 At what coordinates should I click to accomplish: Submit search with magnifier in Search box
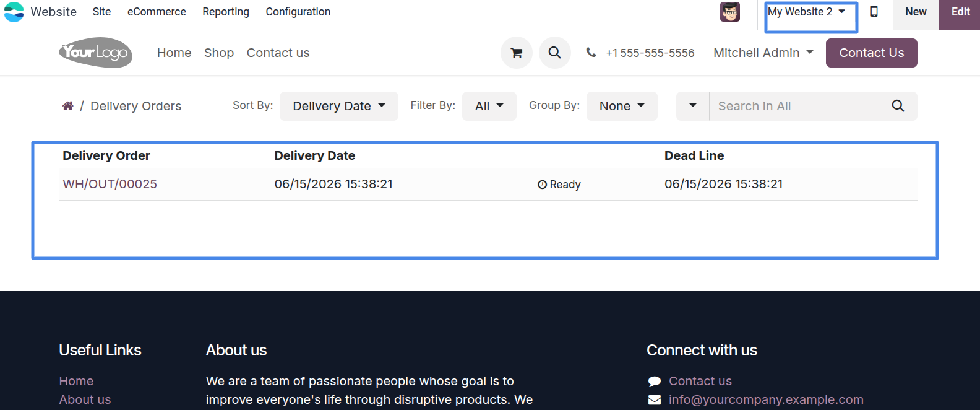[898, 106]
